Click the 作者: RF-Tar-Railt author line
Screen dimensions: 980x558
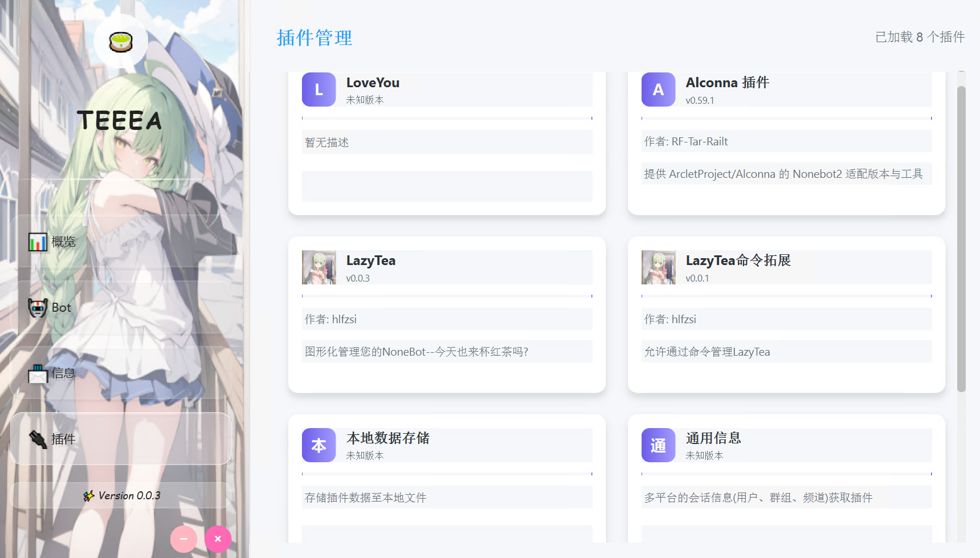tap(686, 141)
